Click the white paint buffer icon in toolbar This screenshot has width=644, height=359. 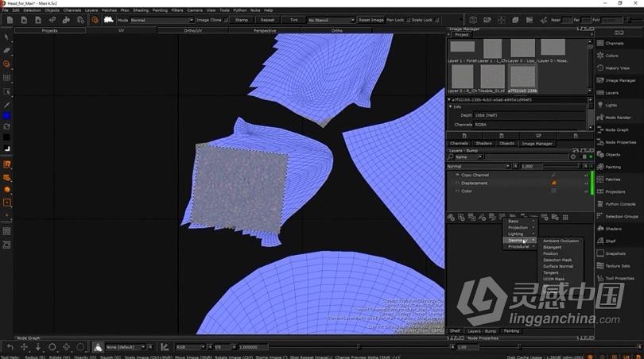108,20
